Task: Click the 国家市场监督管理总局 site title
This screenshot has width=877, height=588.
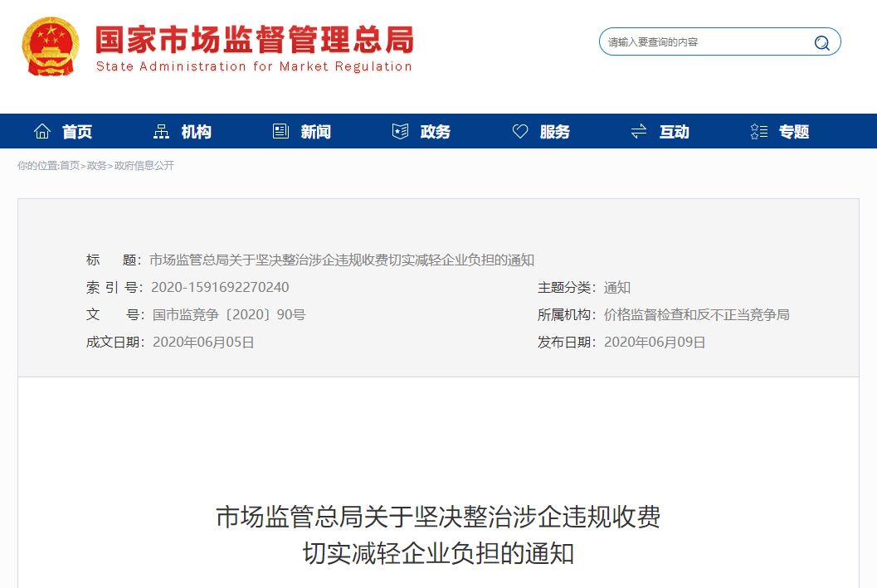Action: (x=255, y=40)
